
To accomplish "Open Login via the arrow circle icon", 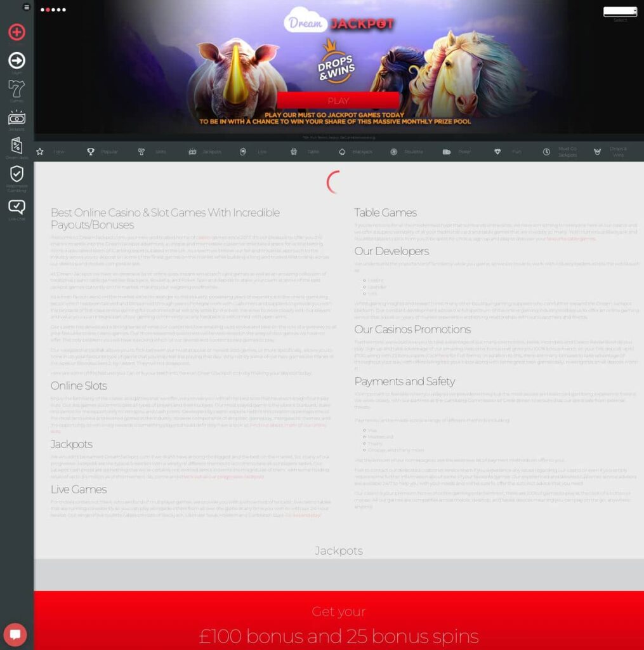I will (x=16, y=63).
